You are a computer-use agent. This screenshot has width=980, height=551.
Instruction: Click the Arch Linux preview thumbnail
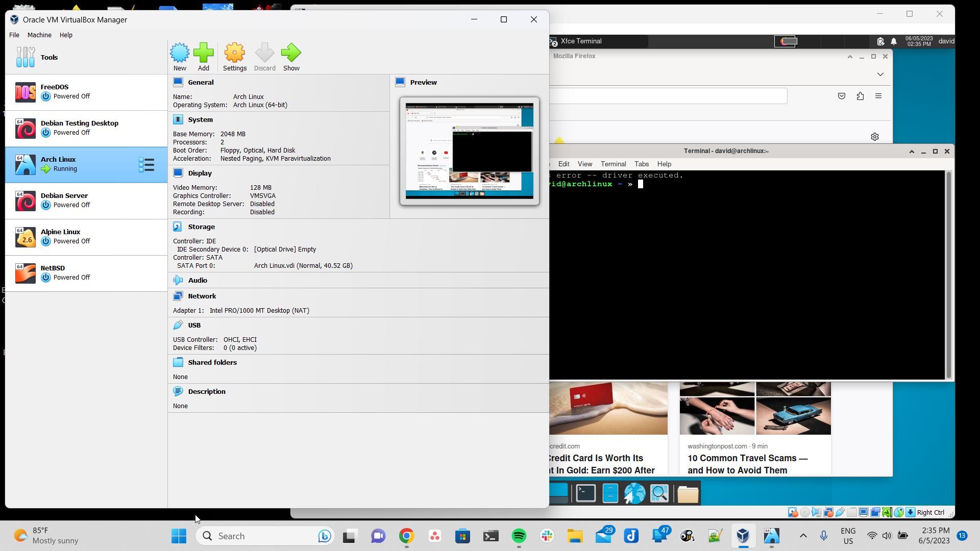469,151
